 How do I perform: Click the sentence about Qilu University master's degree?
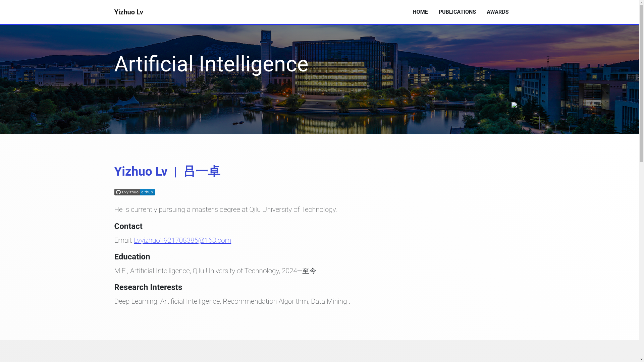point(225,209)
